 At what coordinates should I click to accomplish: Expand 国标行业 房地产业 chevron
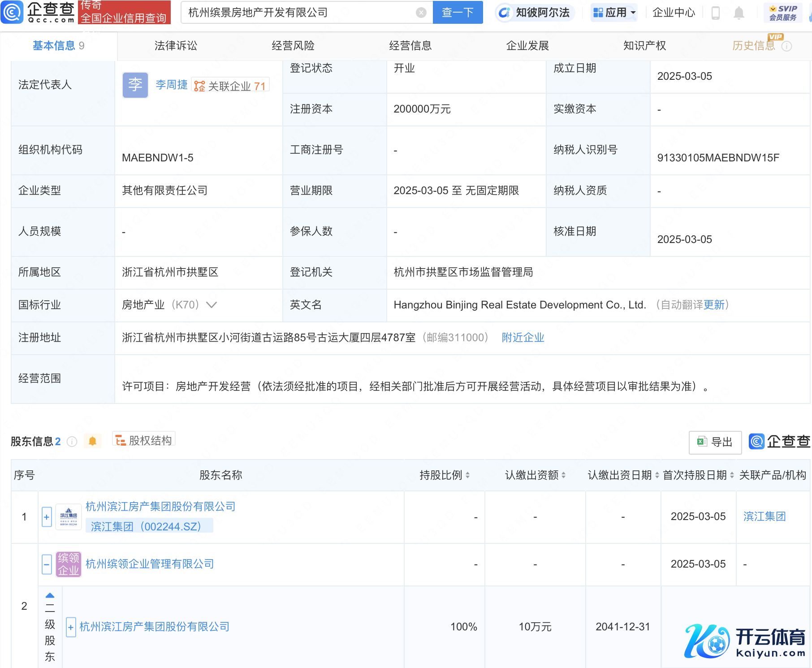[x=212, y=305]
